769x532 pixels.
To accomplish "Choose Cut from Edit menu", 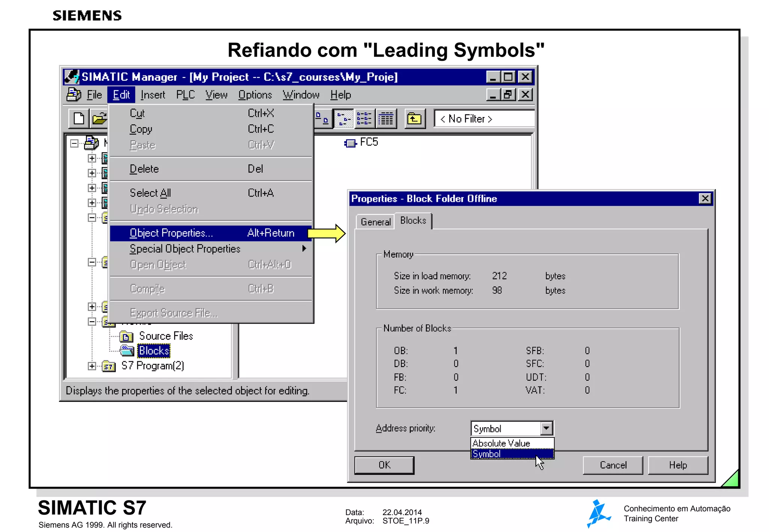I will (211, 113).
